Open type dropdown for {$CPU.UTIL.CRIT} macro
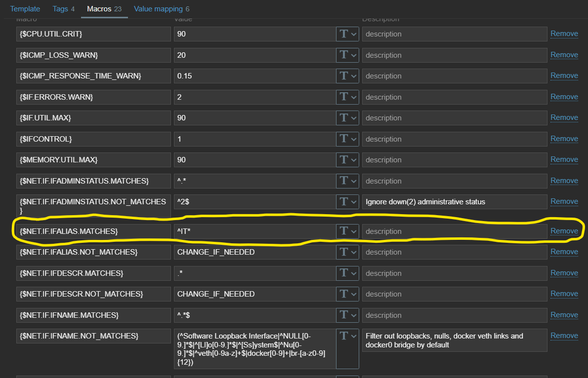588x378 pixels. (x=347, y=34)
